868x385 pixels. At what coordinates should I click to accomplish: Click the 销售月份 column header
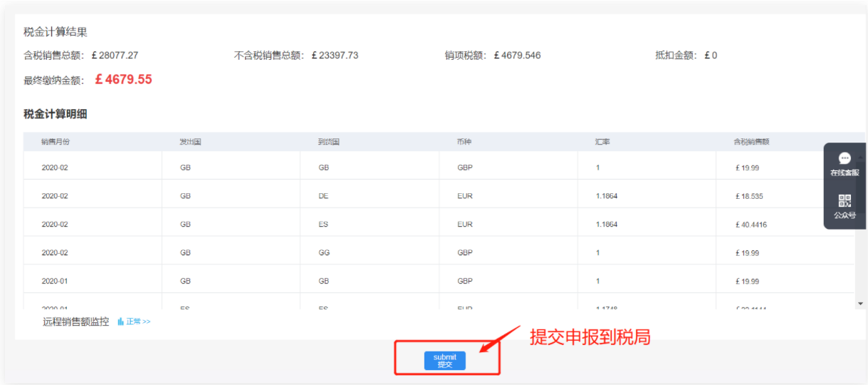click(x=56, y=142)
